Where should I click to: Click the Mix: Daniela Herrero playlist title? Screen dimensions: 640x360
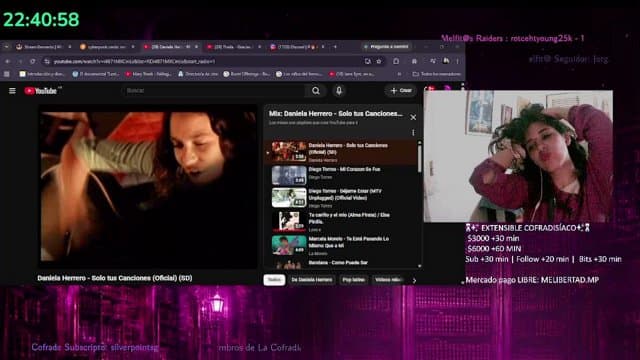336,113
